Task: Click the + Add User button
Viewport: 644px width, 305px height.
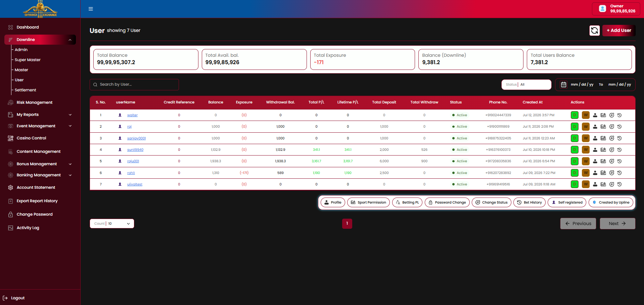Action: click(x=618, y=30)
